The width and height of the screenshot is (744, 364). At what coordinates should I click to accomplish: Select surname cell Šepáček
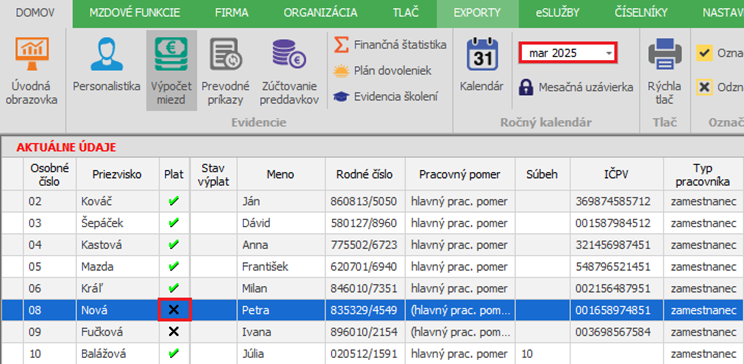[117, 224]
